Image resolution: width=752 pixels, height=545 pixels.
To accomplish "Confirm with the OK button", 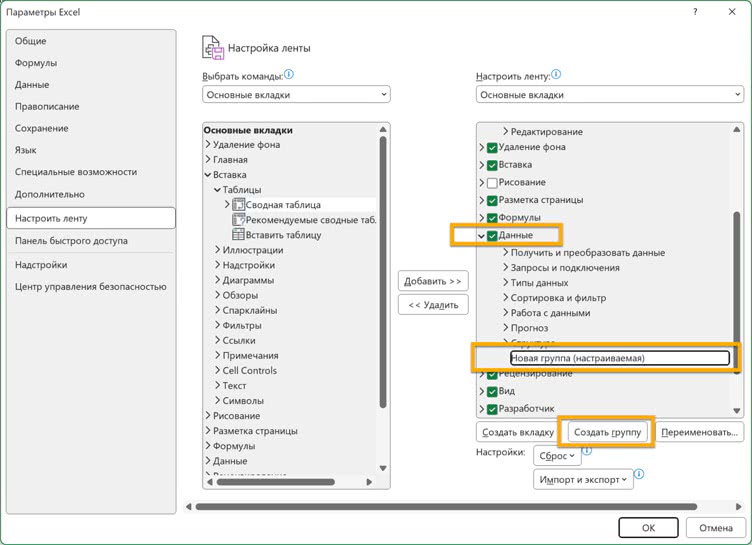I will pos(648,528).
